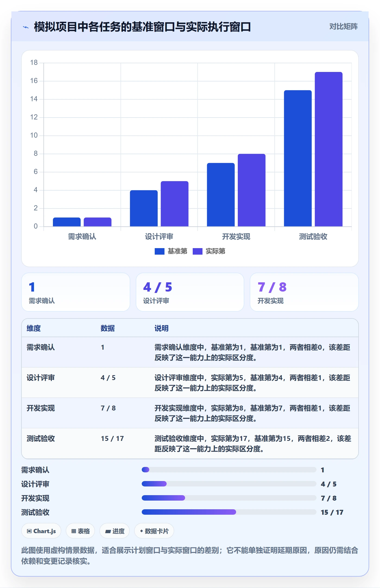Select the 需求确认 data card showing 1
Image resolution: width=380 pixels, height=588 pixels.
coord(76,292)
